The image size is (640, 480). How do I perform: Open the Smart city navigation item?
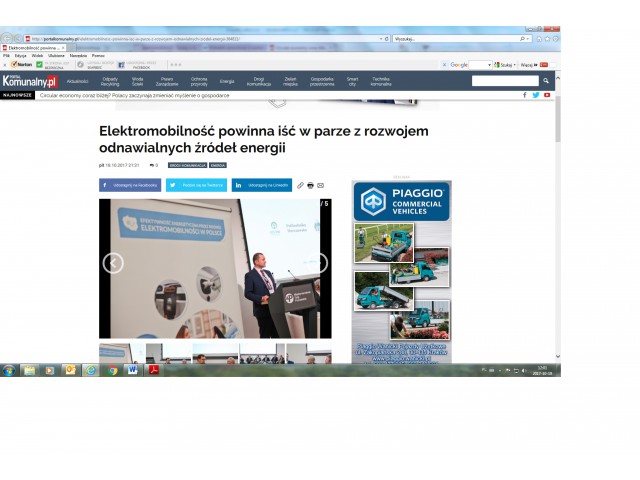(352, 81)
